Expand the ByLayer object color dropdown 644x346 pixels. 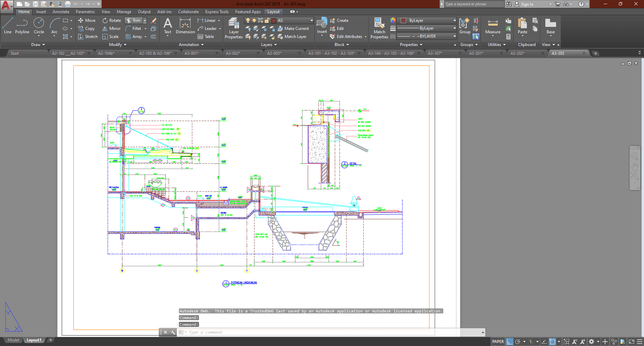(454, 20)
